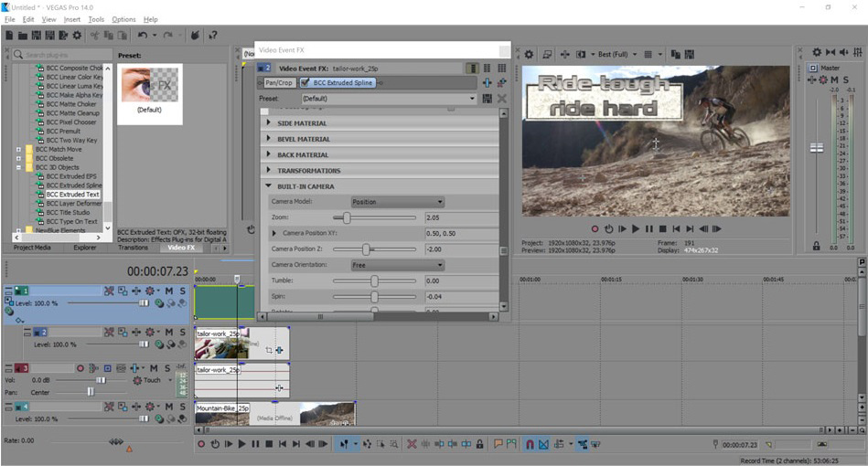Solo the Master bus
Screen dimensions: 868x466
click(x=846, y=79)
